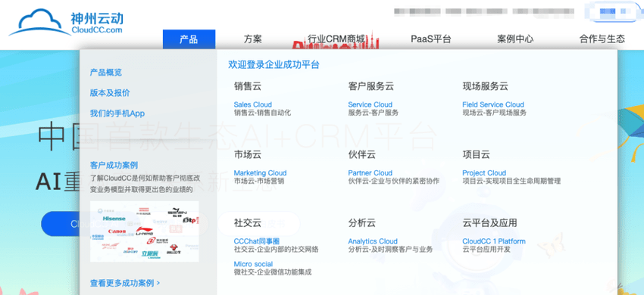Click the 服务云-客户服务 description text
Screen dimensions: 644x295
[x=373, y=113]
